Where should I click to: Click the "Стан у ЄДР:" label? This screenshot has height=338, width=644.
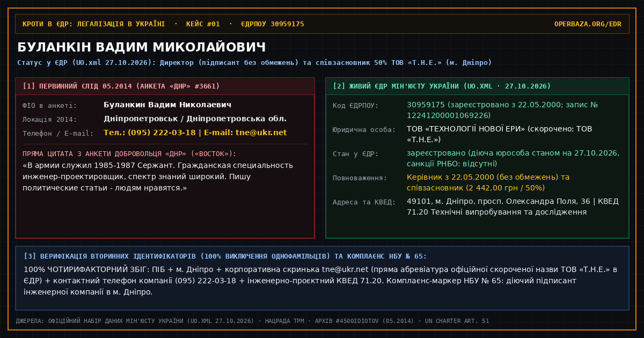click(356, 154)
